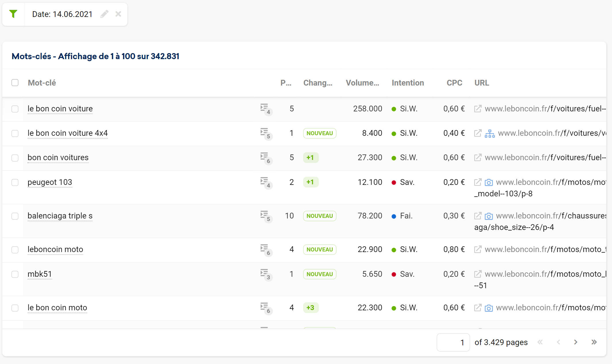The height and width of the screenshot is (364, 612).
Task: Click sitelinks icon in voiture 4x4 row
Action: [x=490, y=133]
